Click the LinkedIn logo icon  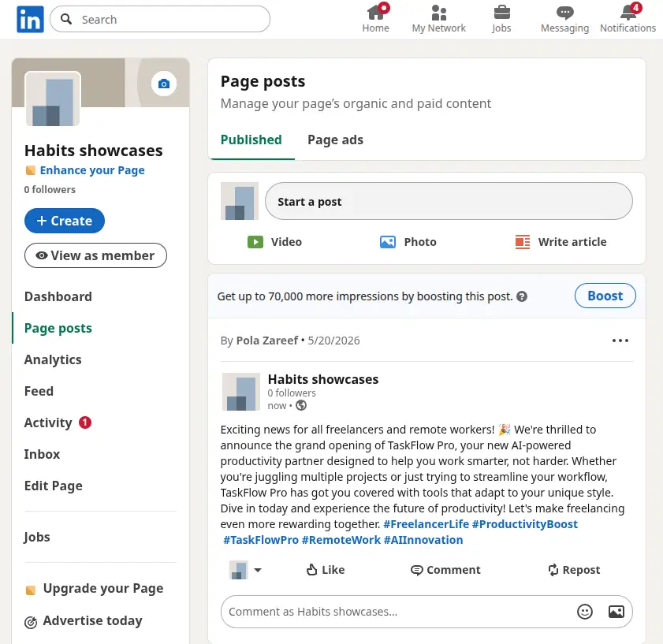(30, 20)
